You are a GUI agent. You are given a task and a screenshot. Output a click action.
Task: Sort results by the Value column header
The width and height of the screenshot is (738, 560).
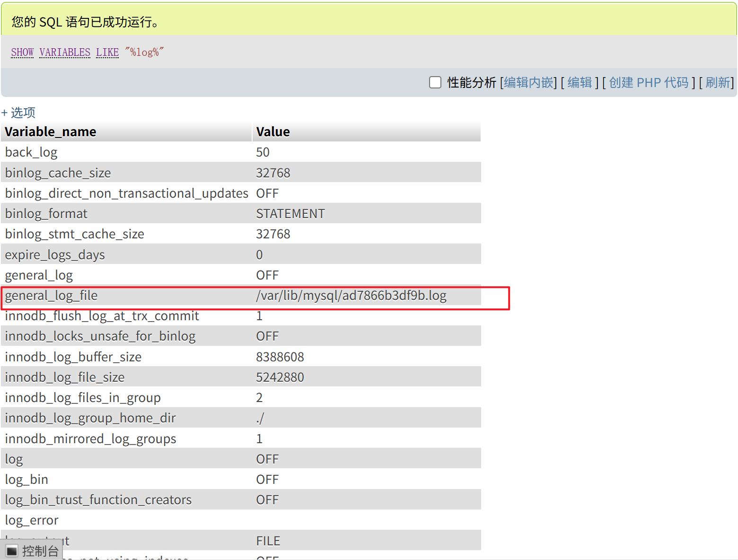click(x=272, y=131)
